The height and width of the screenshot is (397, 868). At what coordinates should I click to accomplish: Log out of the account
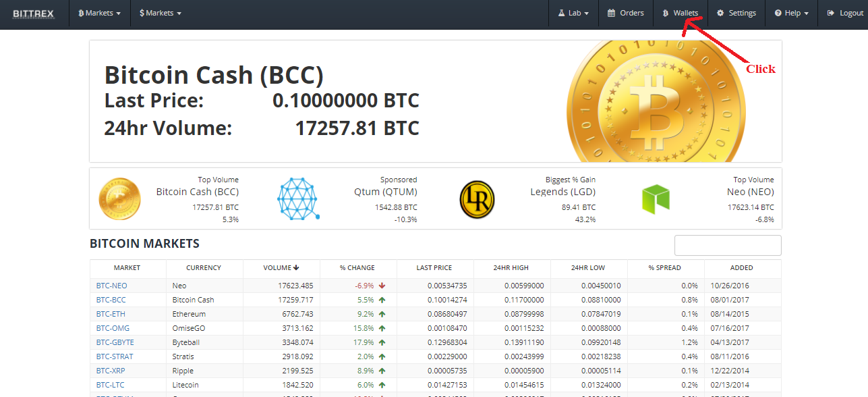click(x=845, y=14)
